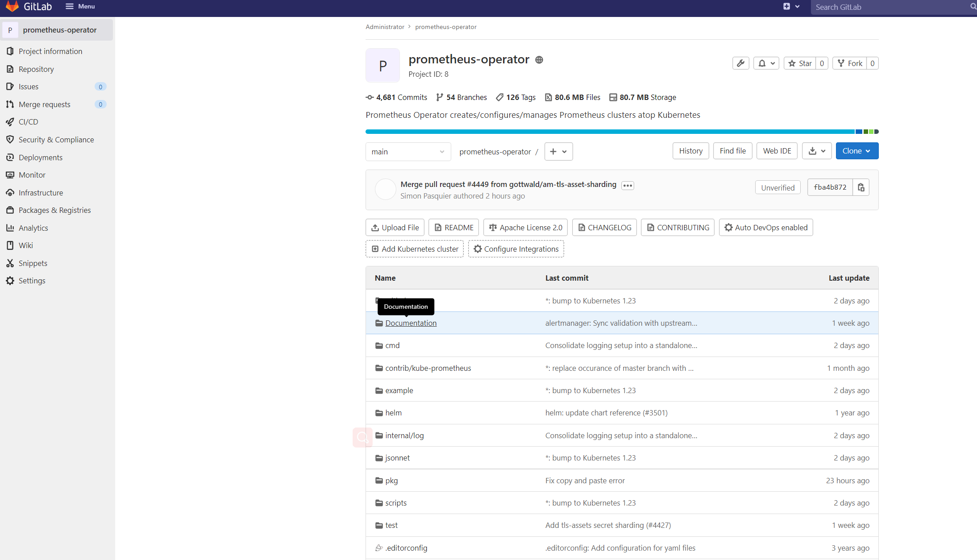Open the 80.6 MB Files link
Screen dimensions: 977x560
(x=573, y=97)
